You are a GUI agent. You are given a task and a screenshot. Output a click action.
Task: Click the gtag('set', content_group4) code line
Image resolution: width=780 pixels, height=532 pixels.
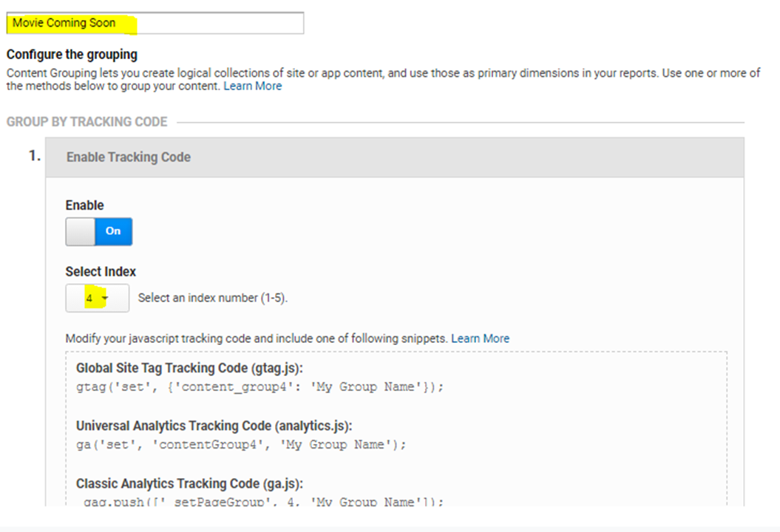(x=260, y=387)
